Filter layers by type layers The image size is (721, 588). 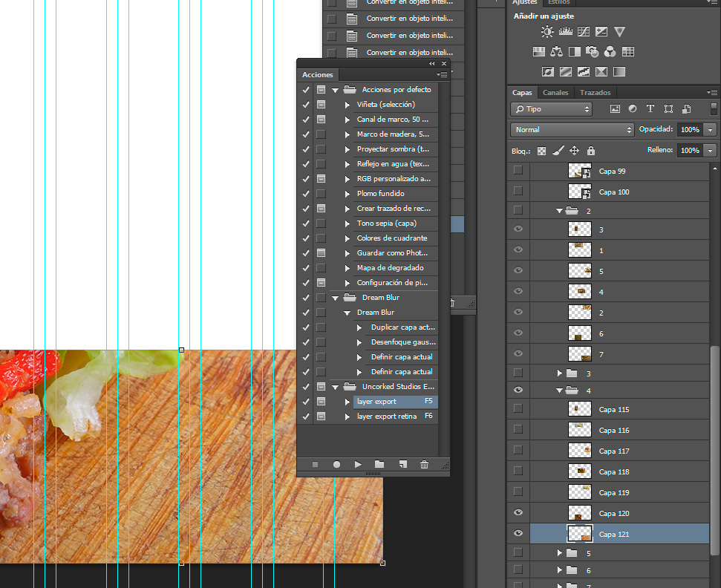tap(650, 109)
